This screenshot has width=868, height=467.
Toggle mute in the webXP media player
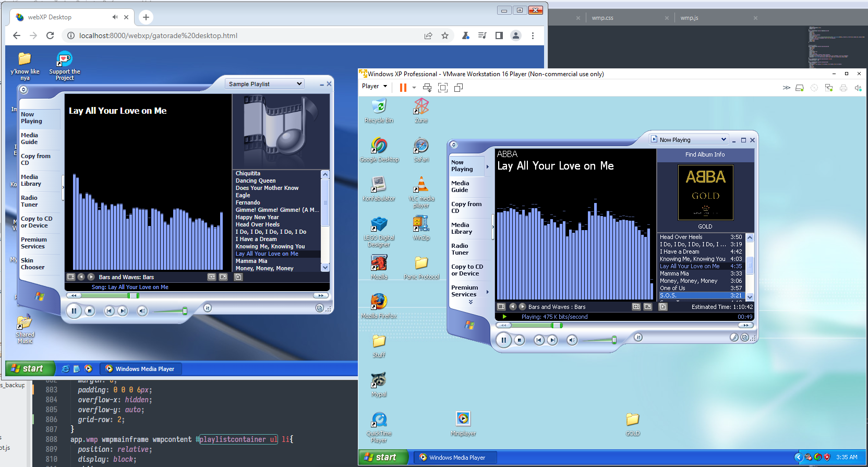click(x=142, y=311)
